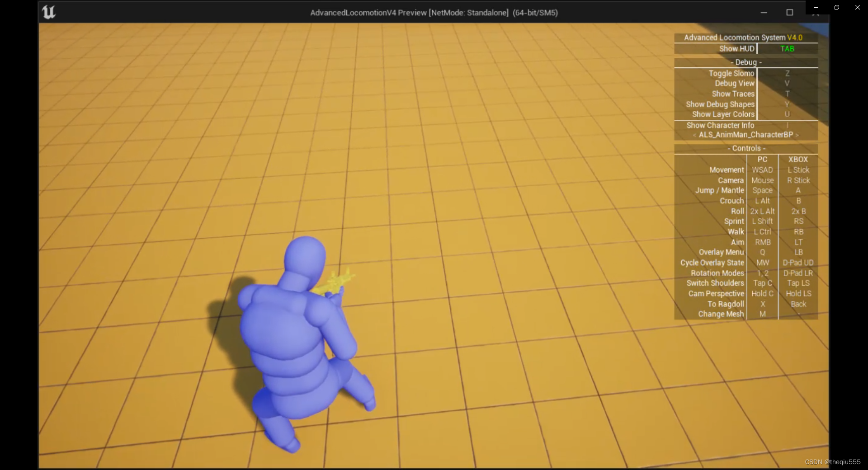Click the "ALS_AnimMan_CharacterBP" name
The height and width of the screenshot is (470, 868).
746,135
